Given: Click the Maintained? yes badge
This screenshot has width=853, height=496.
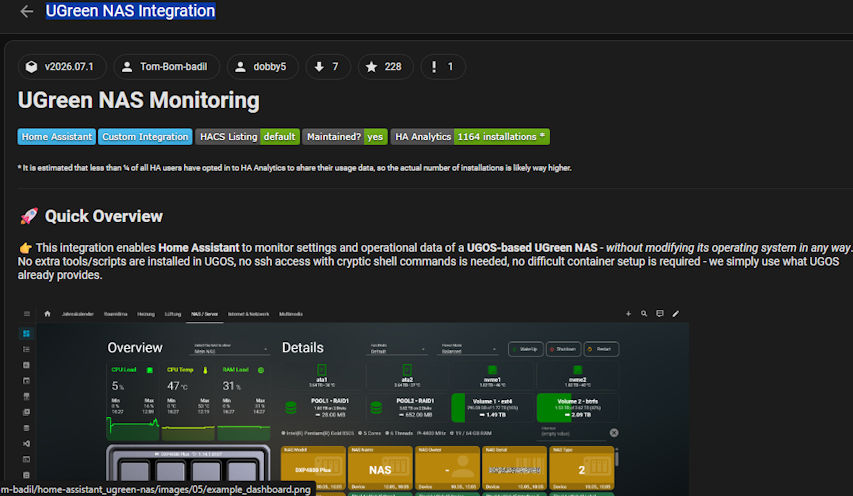Looking at the screenshot, I should (345, 137).
